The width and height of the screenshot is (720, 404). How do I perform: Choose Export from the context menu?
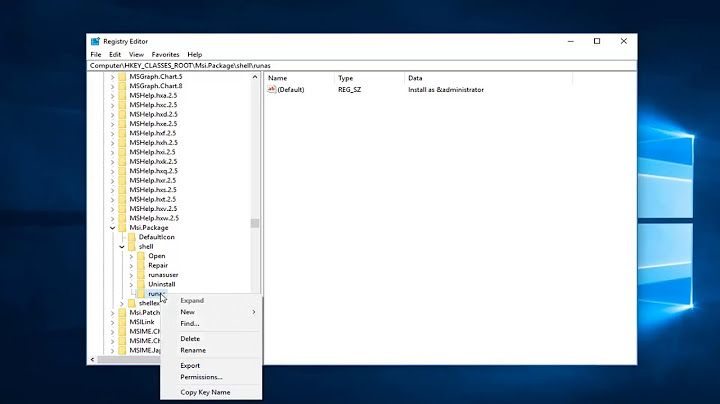coord(211,365)
